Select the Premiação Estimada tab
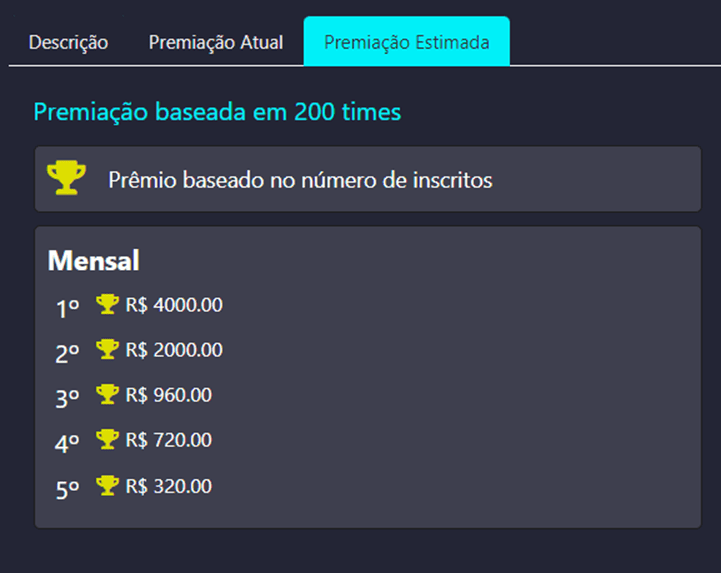Viewport: 721px width, 573px height. pyautogui.click(x=406, y=43)
